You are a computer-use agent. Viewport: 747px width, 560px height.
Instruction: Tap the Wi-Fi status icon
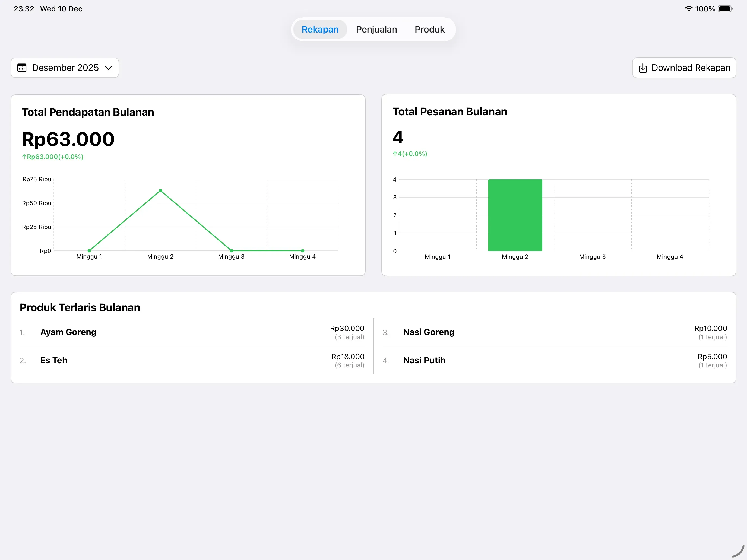[x=688, y=9]
